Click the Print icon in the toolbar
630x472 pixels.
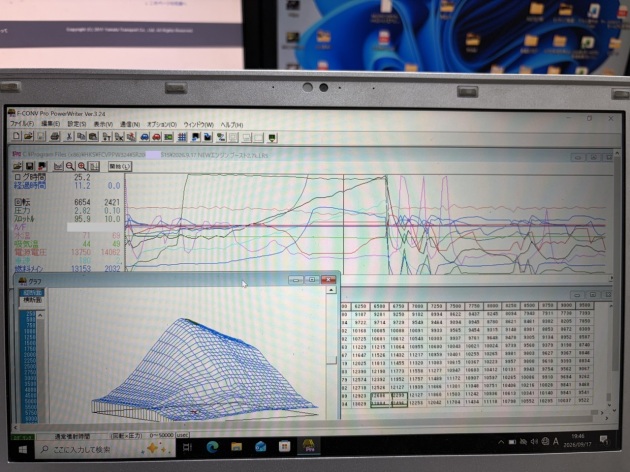pyautogui.click(x=55, y=137)
